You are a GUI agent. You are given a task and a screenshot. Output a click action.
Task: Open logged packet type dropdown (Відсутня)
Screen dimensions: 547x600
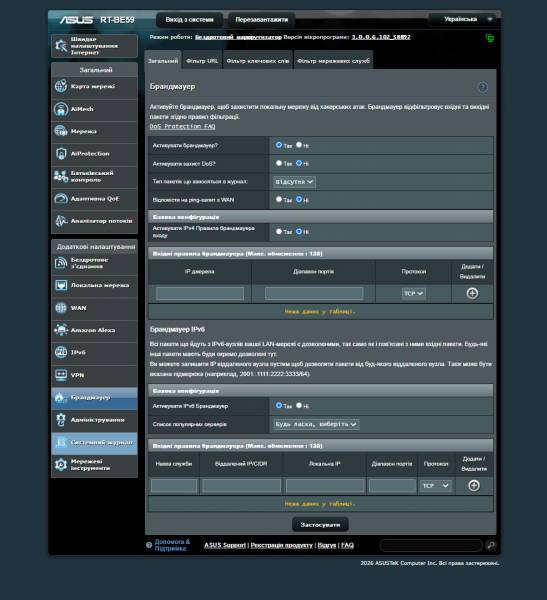coord(294,182)
